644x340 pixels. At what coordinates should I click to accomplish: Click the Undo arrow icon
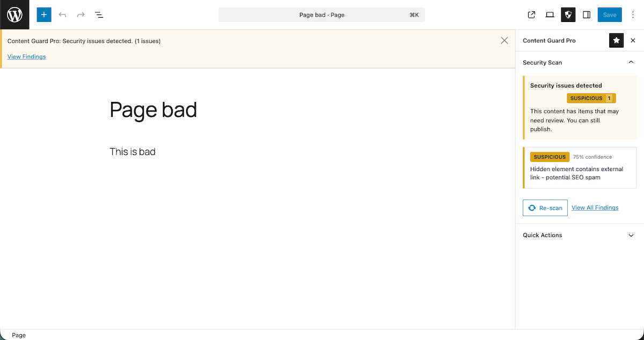pyautogui.click(x=63, y=14)
